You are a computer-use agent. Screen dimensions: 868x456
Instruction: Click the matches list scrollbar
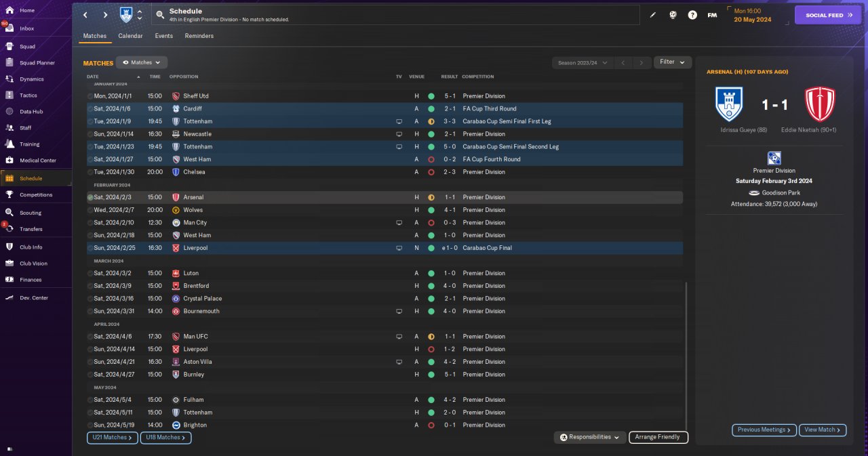tap(686, 356)
